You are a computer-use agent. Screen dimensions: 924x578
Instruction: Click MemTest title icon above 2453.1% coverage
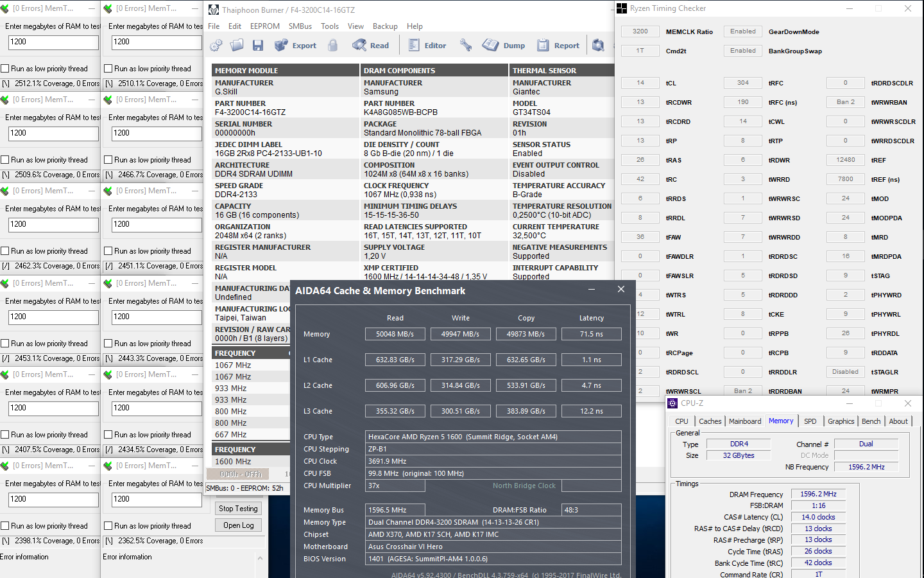(5, 283)
